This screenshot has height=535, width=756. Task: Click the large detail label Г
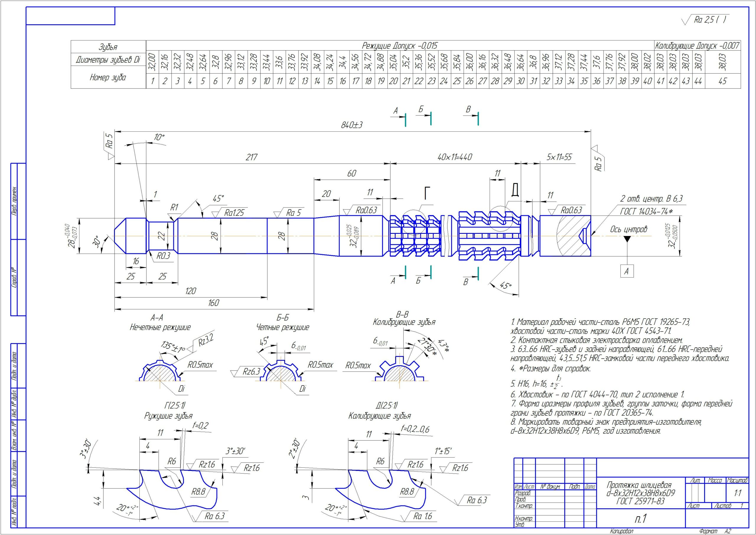tap(427, 193)
